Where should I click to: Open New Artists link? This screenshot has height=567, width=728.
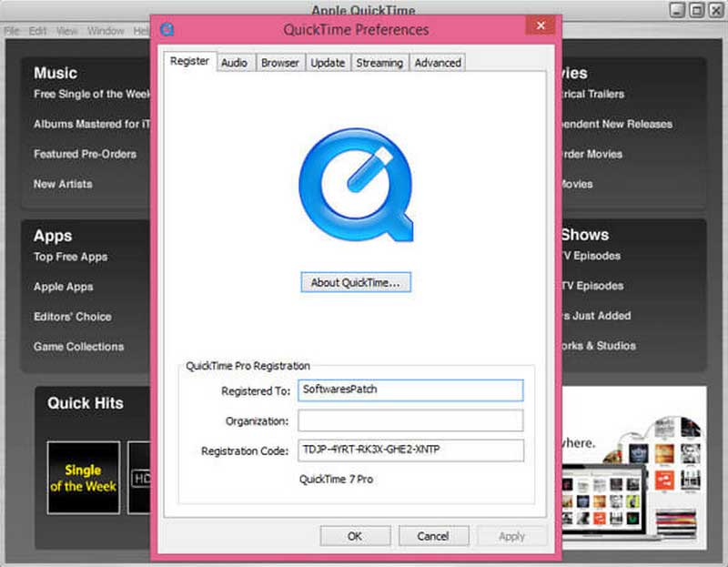click(63, 184)
